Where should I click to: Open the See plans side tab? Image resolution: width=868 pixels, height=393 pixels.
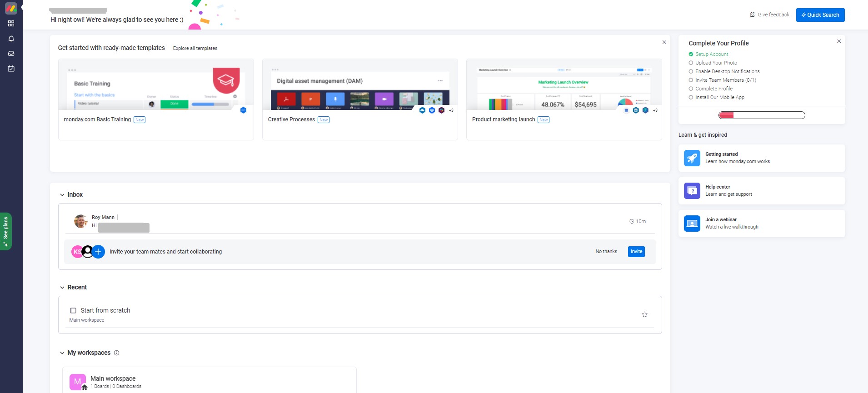(5, 231)
